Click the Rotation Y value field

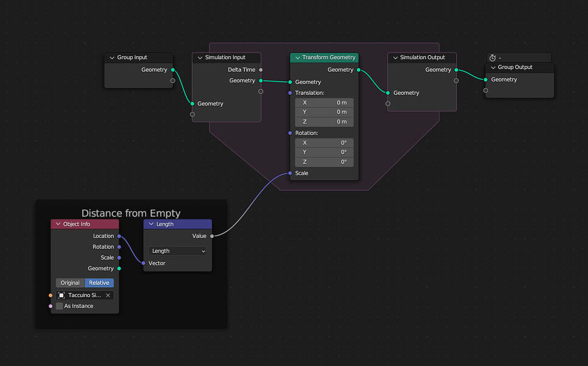coord(324,152)
